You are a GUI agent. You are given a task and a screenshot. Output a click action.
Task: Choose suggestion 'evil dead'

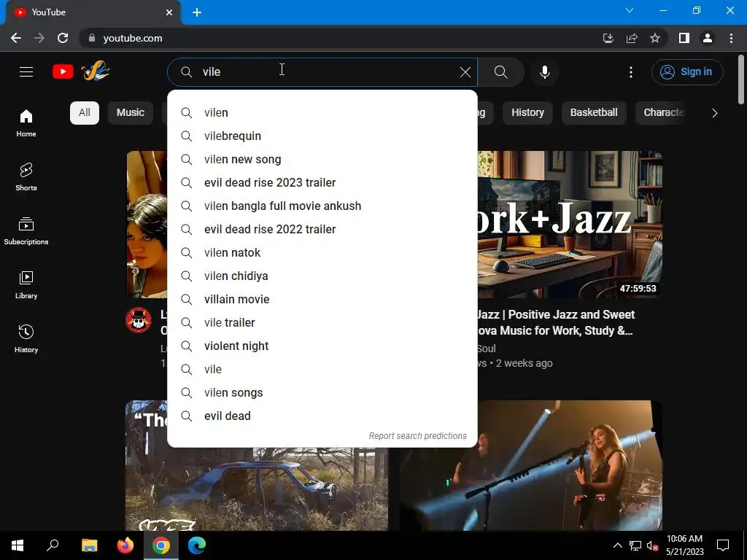[322, 416]
